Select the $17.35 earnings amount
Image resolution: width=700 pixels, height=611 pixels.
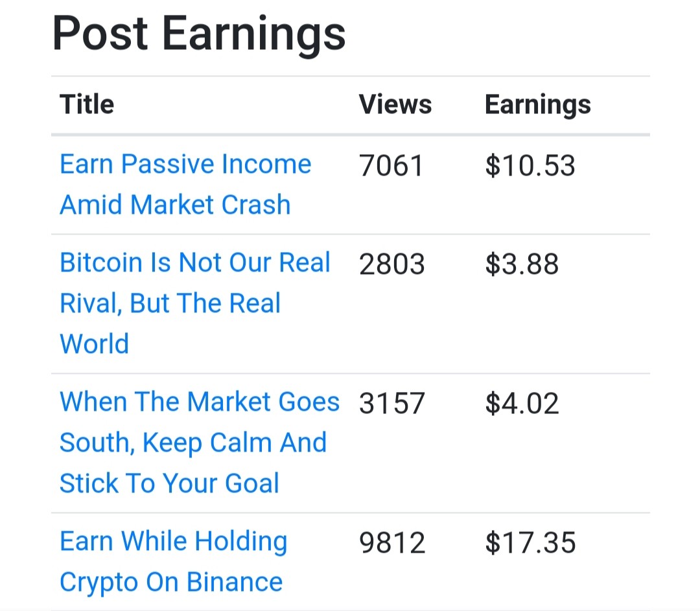click(530, 543)
